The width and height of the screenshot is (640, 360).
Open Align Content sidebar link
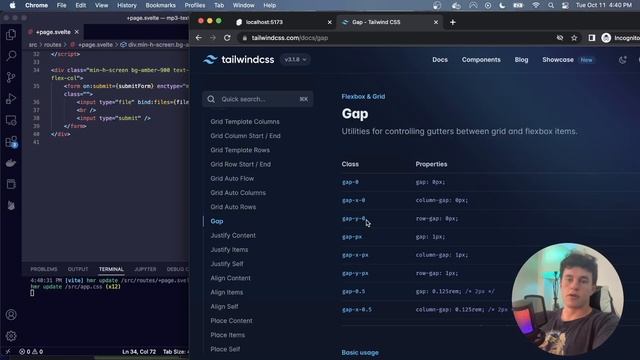coord(231,278)
